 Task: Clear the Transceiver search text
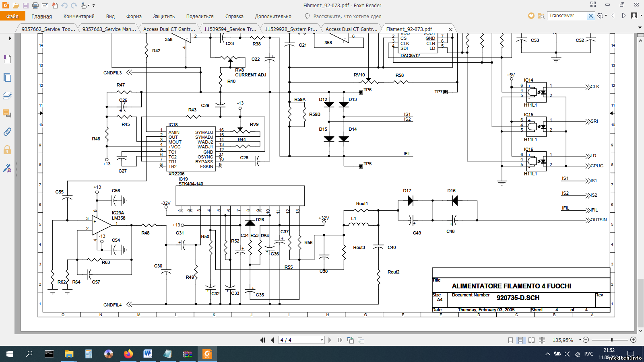pos(590,16)
